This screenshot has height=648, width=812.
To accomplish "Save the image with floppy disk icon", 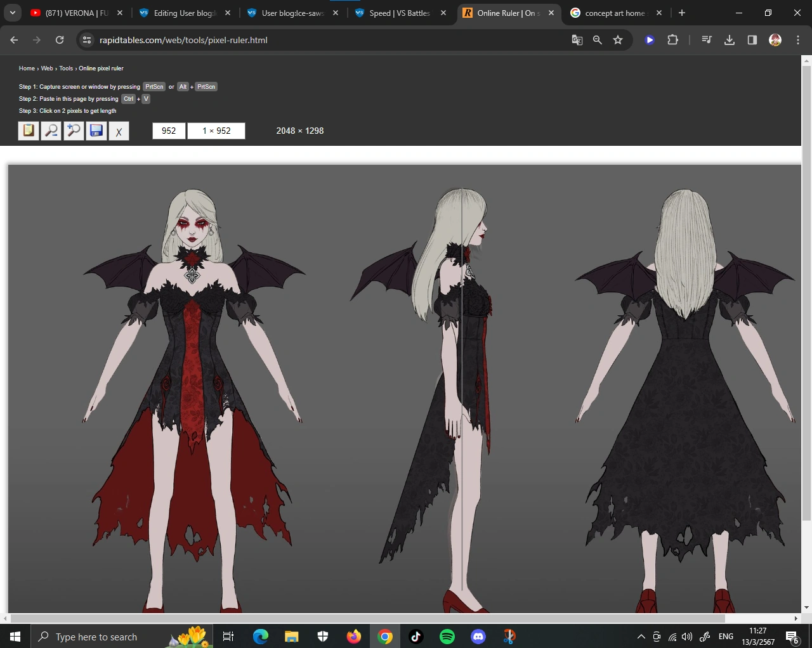I will click(x=96, y=131).
